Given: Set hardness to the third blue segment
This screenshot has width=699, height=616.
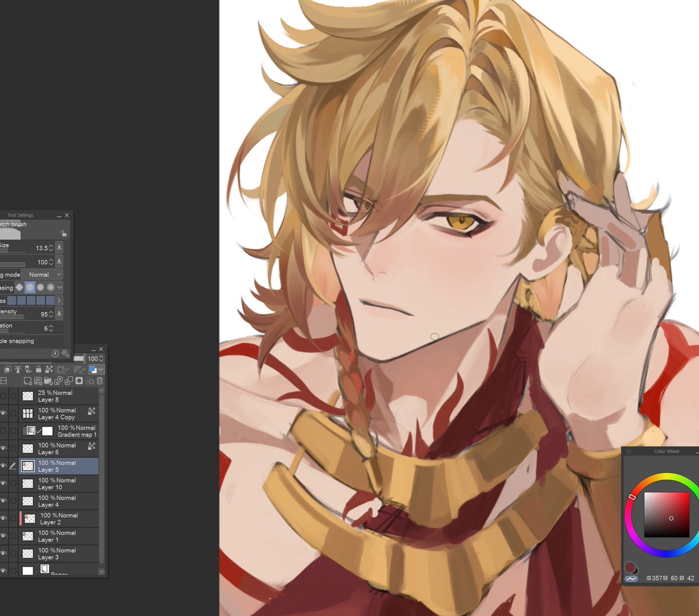Looking at the screenshot, I should coord(31,301).
